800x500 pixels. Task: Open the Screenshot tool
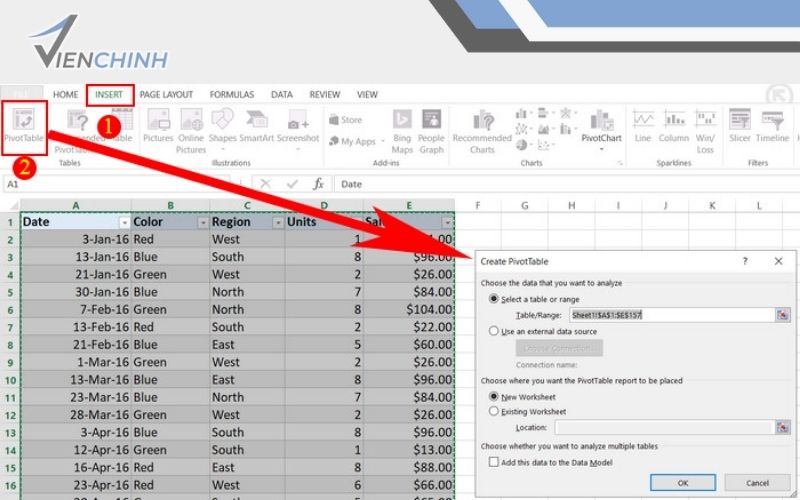click(x=298, y=127)
